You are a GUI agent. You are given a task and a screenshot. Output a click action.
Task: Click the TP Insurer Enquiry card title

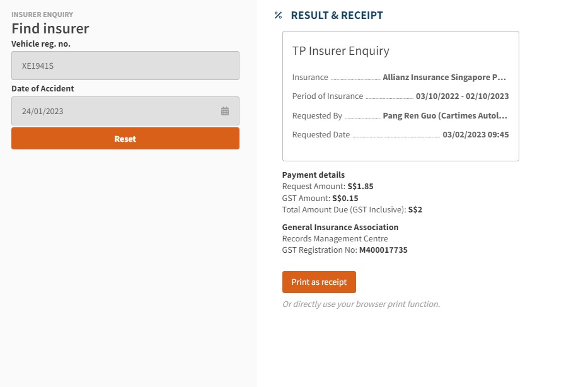tap(341, 51)
